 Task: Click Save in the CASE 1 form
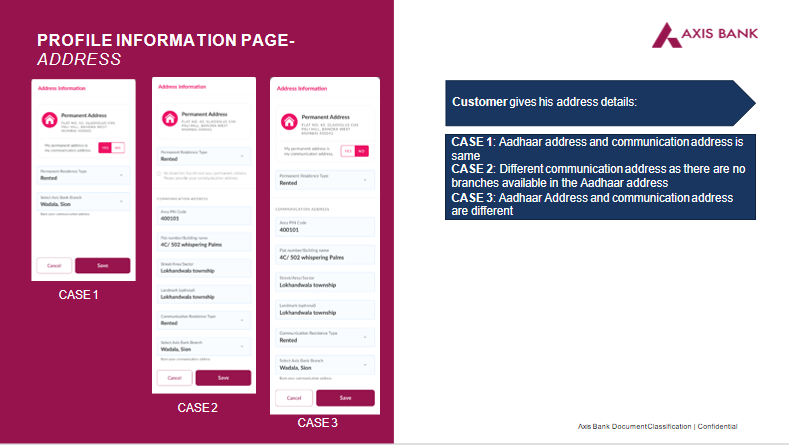(103, 265)
